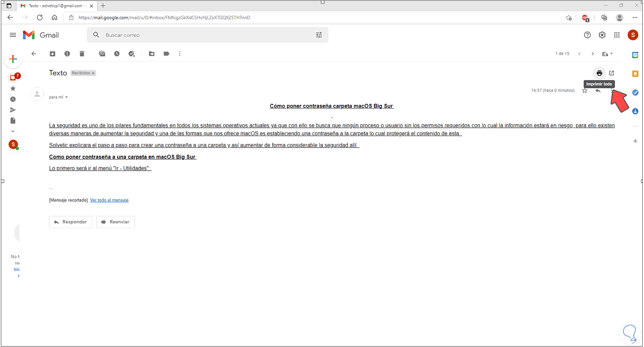Open the message in a new window
This screenshot has height=347, width=644.
pos(612,73)
